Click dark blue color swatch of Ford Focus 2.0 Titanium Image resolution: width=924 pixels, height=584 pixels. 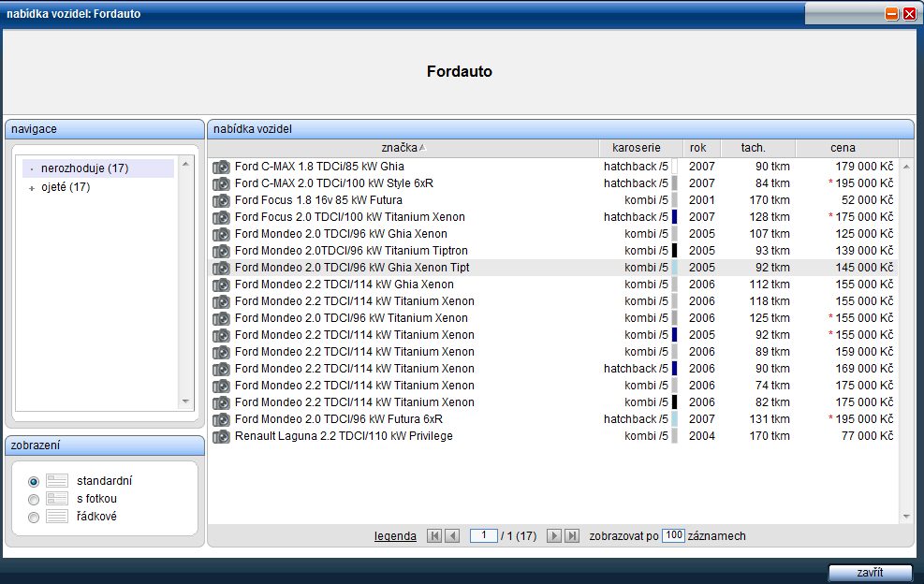coord(674,217)
